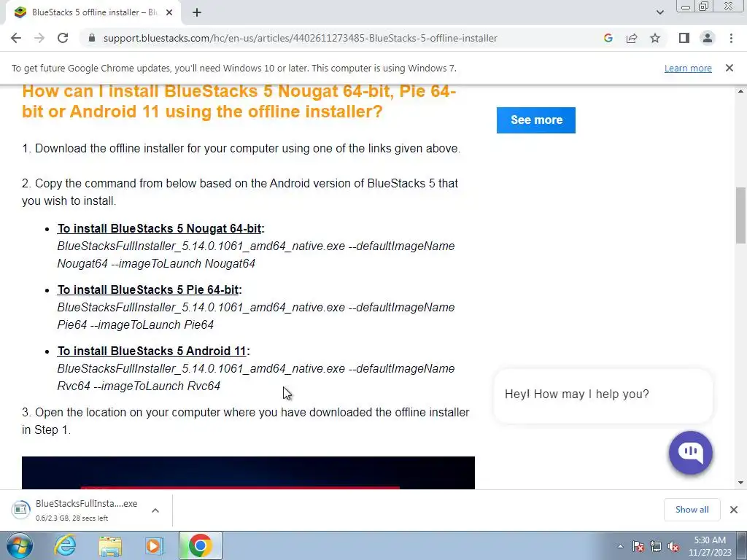Share this page via share icon
The height and width of the screenshot is (560, 747).
[x=632, y=38]
